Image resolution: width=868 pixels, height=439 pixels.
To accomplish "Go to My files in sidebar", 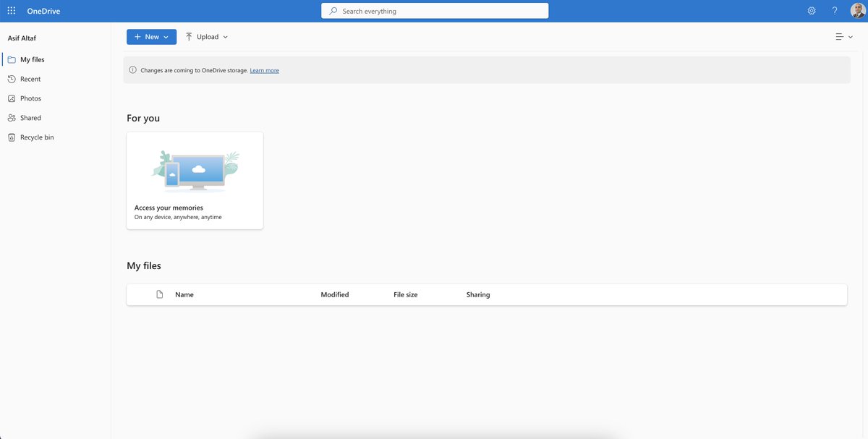I will (56, 59).
